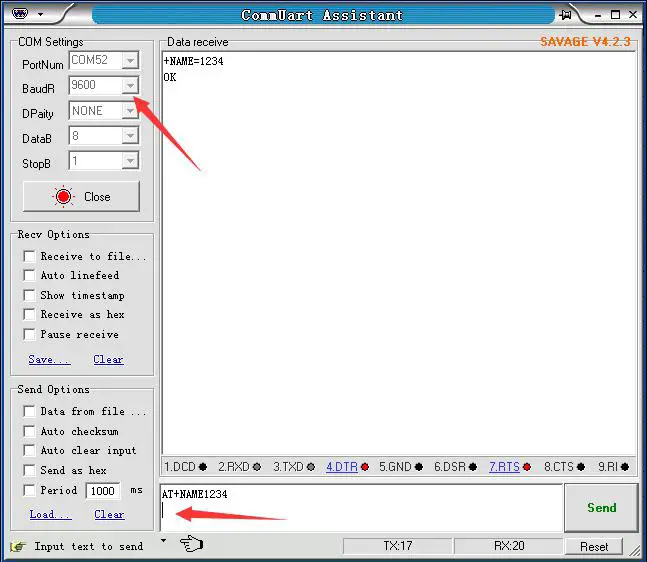
Task: Enable Data from file checkbox
Action: (x=29, y=411)
